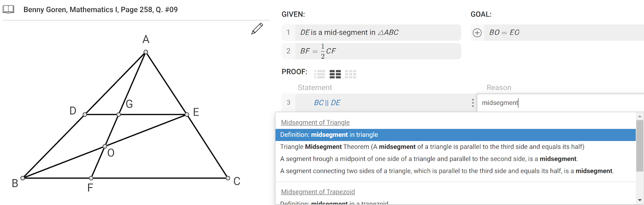This screenshot has width=644, height=205.
Task: Pick the 'segment through a midpoint' reason
Action: pyautogui.click(x=429, y=159)
